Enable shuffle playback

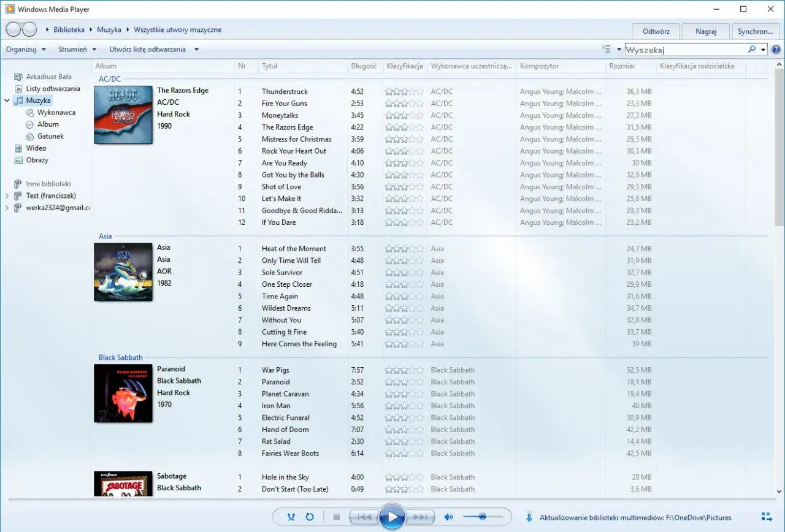point(291,517)
